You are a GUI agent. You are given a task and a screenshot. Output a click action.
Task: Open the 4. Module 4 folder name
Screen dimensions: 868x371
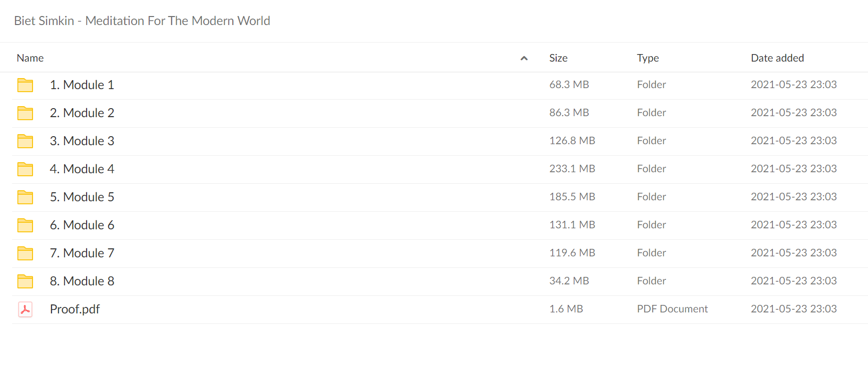point(82,169)
